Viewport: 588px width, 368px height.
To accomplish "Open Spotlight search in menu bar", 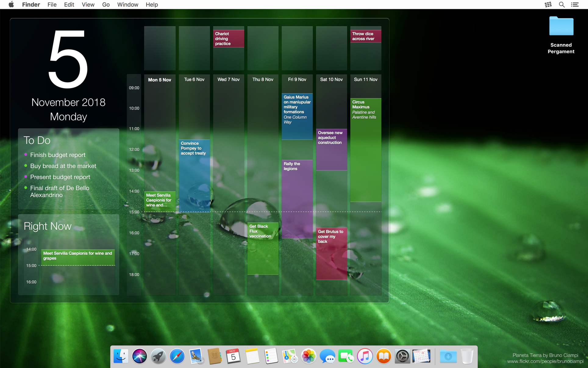I will (561, 5).
